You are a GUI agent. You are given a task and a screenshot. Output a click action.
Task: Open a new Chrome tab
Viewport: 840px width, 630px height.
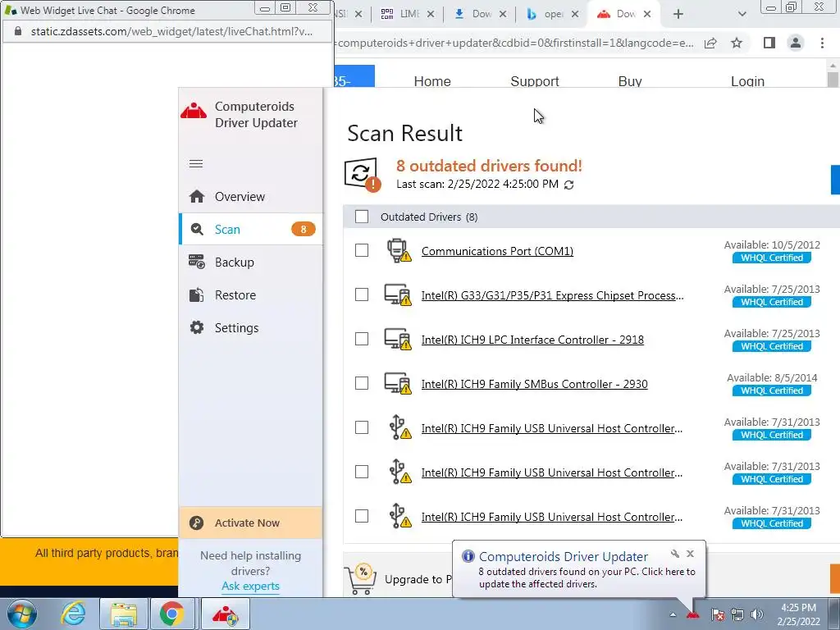678,14
